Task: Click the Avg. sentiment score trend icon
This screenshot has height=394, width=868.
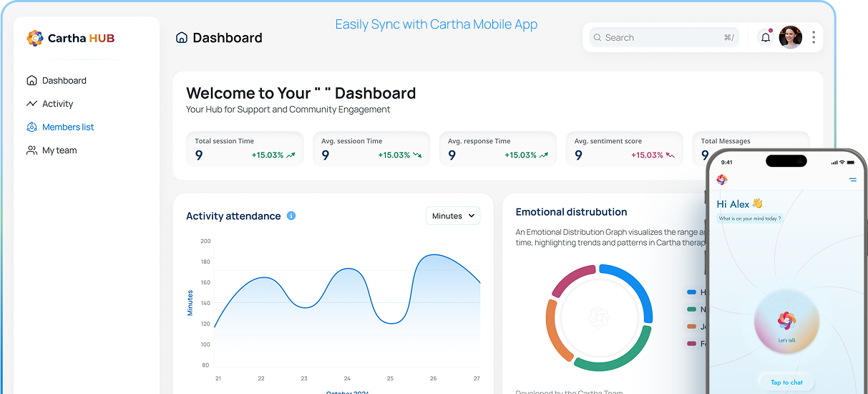Action: (x=670, y=155)
